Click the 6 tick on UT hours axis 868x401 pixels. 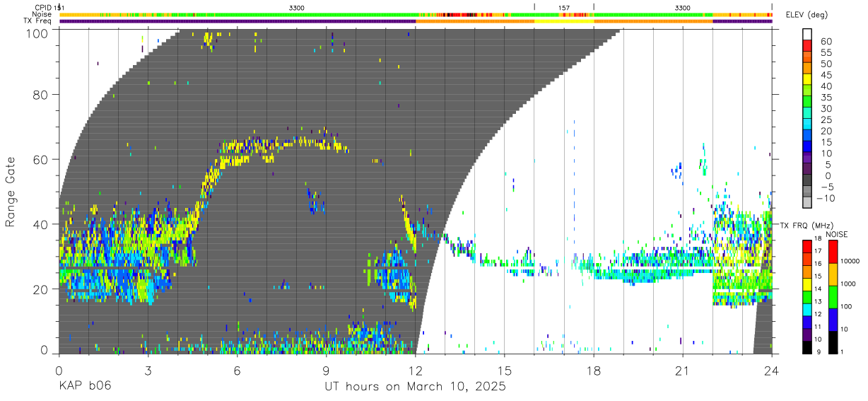237,371
